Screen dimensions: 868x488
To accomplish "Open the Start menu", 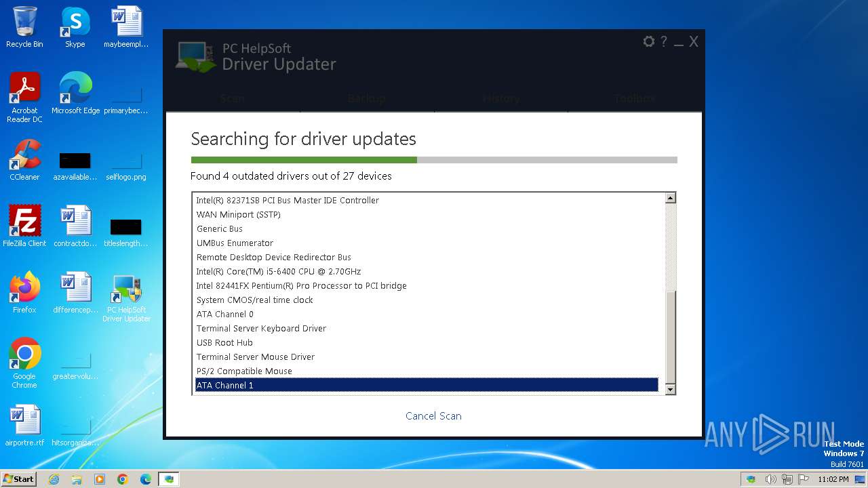I will pos(18,479).
